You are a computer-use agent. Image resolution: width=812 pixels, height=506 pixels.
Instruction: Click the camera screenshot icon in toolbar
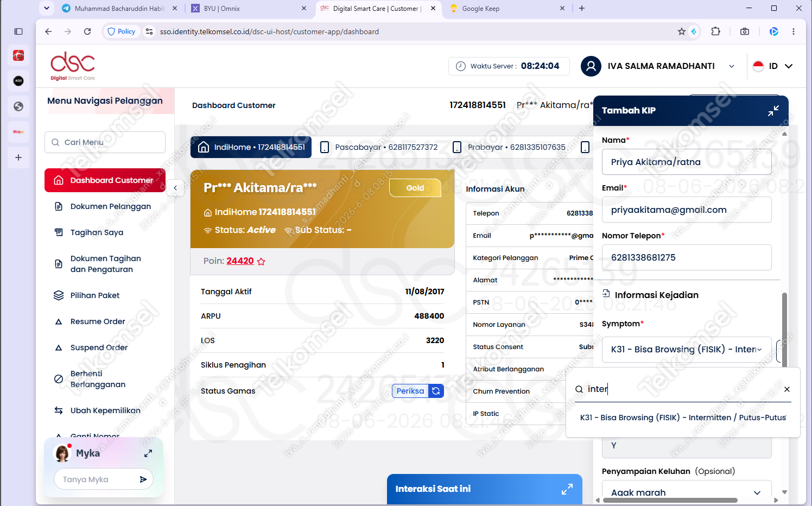(745, 31)
